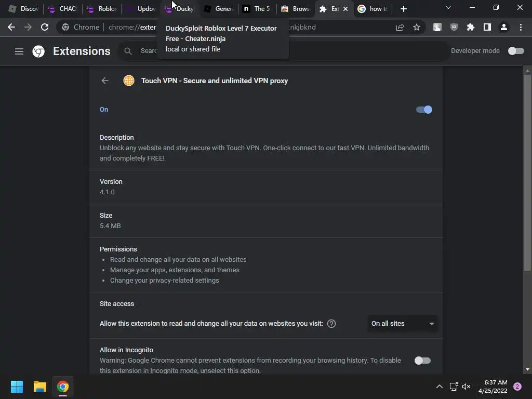Screen dimensions: 532x399
Task: Open site access help question icon
Action: 331,324
